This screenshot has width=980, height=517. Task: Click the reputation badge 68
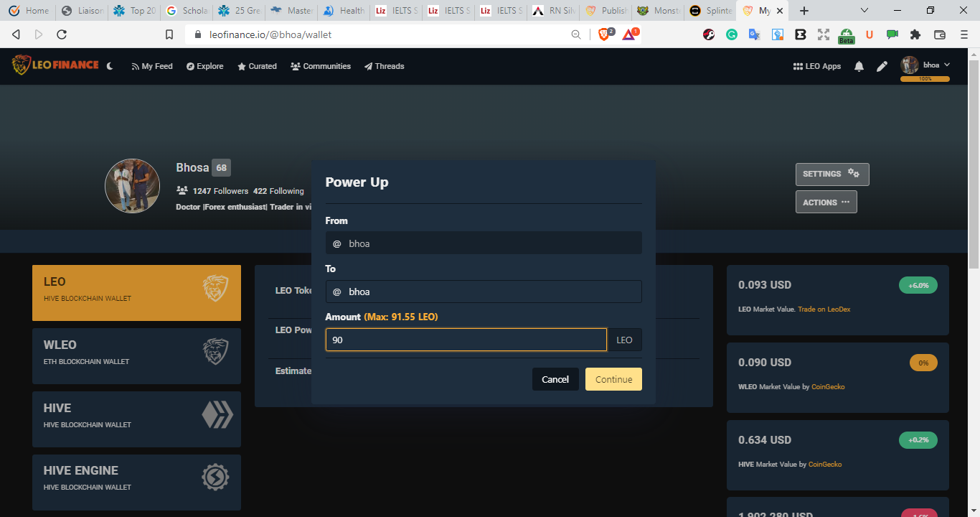click(x=221, y=168)
